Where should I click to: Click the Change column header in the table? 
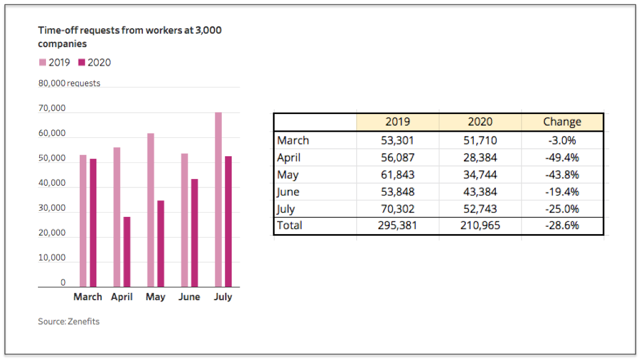(562, 122)
